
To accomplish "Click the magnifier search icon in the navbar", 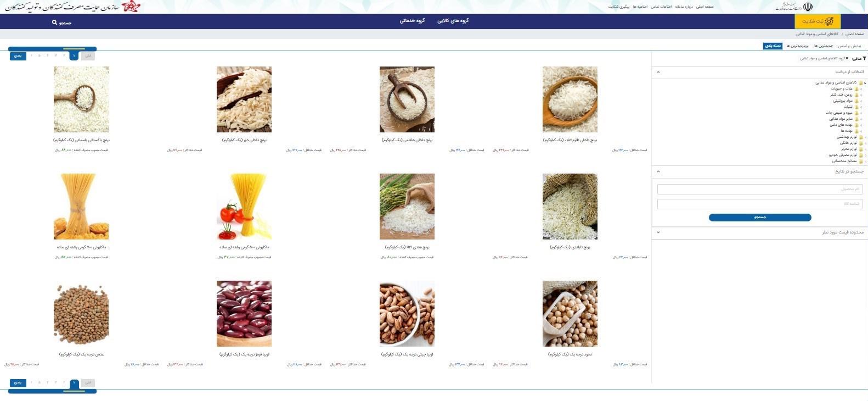I will pos(54,23).
